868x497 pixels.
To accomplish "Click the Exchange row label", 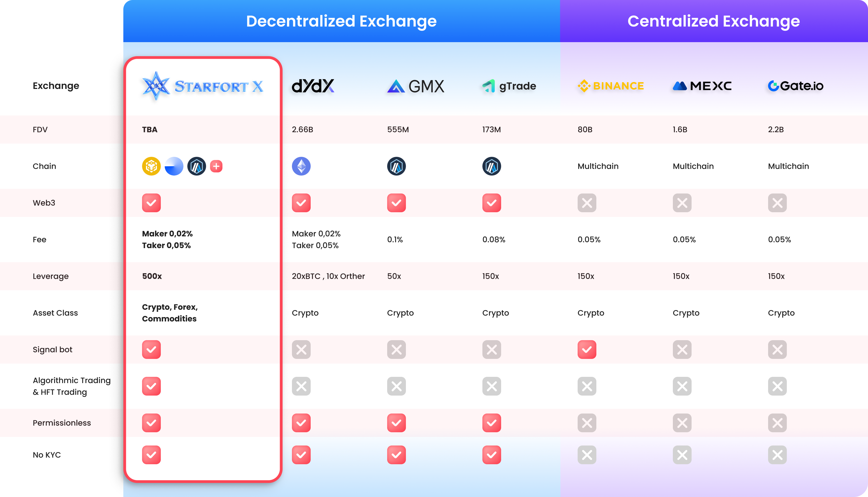I will [x=56, y=86].
